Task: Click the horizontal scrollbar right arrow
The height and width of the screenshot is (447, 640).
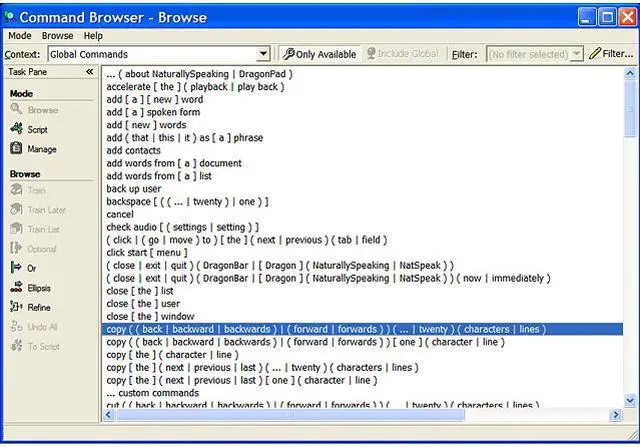Action: tap(617, 415)
